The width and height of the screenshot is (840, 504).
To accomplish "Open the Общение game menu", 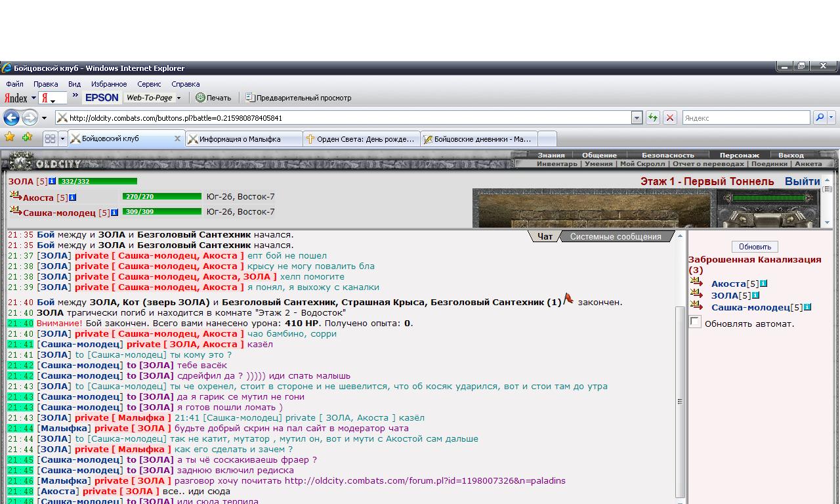I will [x=599, y=156].
